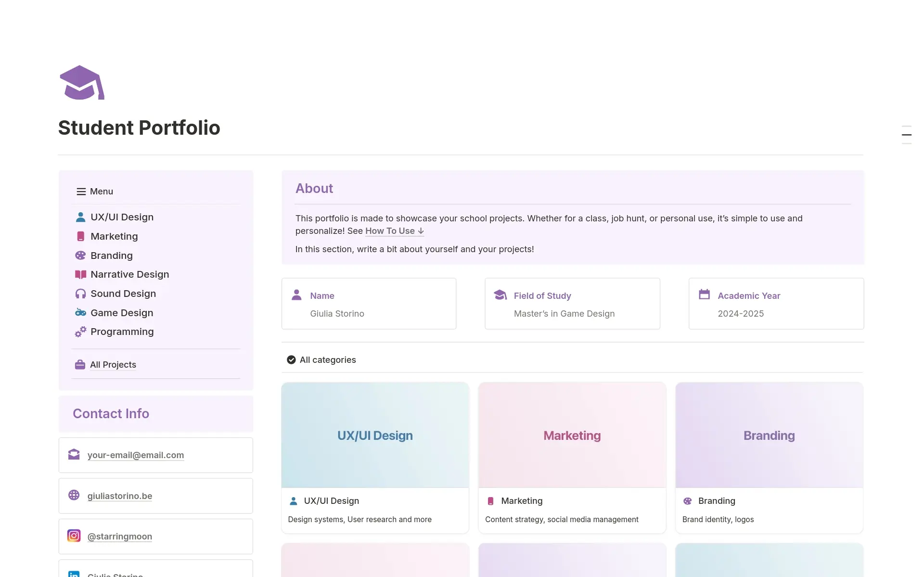
Task: Select the Sound Design headphones icon
Action: (x=80, y=294)
